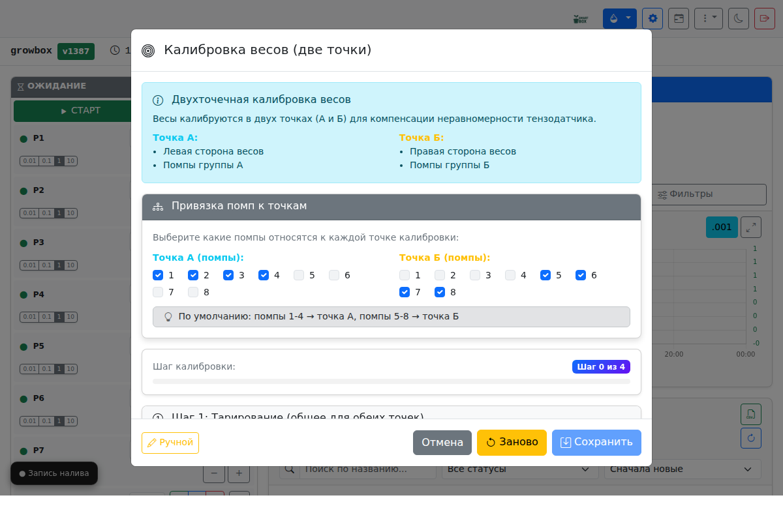Click the search by name input field

pyautogui.click(x=368, y=469)
